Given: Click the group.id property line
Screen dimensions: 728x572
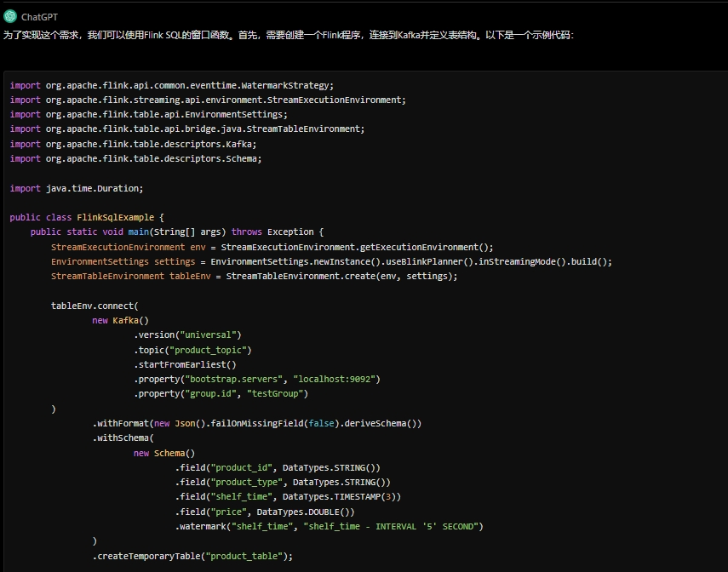Looking at the screenshot, I should (221, 394).
